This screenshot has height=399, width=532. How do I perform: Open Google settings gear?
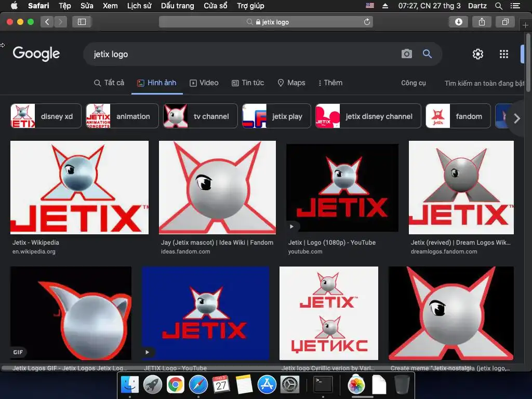[x=478, y=54]
